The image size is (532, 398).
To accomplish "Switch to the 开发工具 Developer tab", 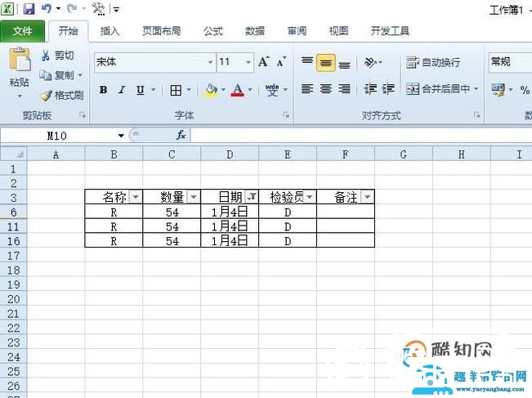I will click(390, 31).
